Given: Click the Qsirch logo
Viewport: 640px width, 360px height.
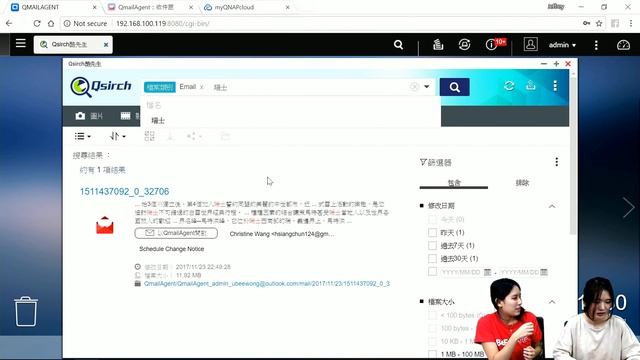Looking at the screenshot, I should (101, 87).
